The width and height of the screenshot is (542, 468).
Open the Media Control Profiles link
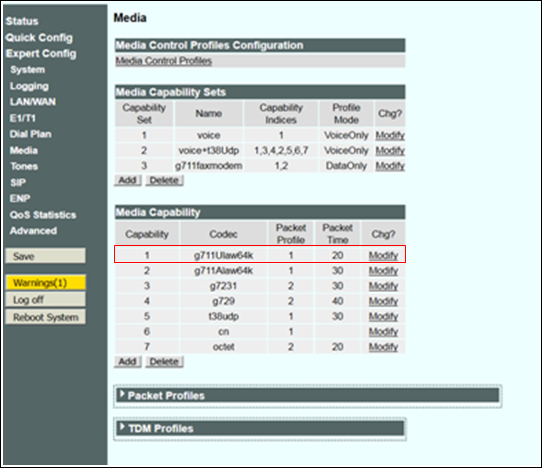(x=163, y=61)
